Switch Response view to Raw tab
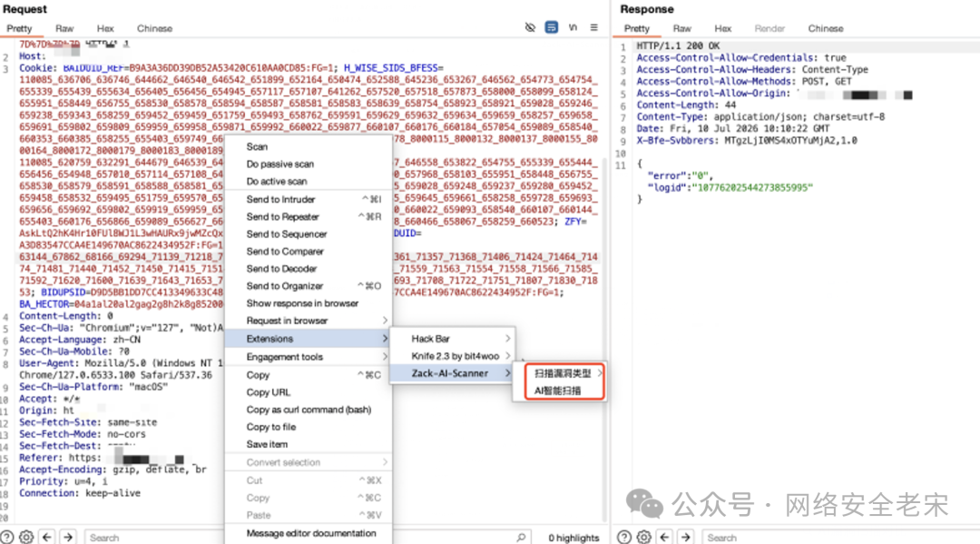980x544 pixels. [681, 28]
